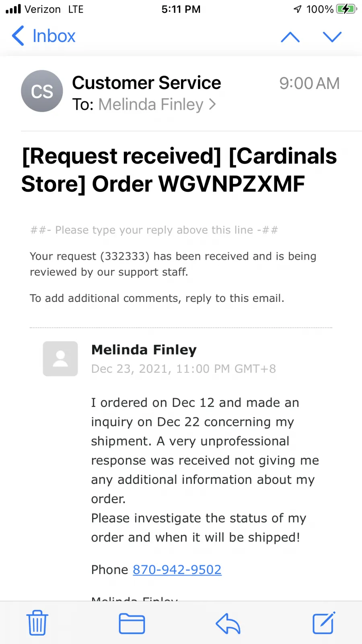
Task: Tap the email subject with order WGVNPZXMF
Action: [179, 170]
